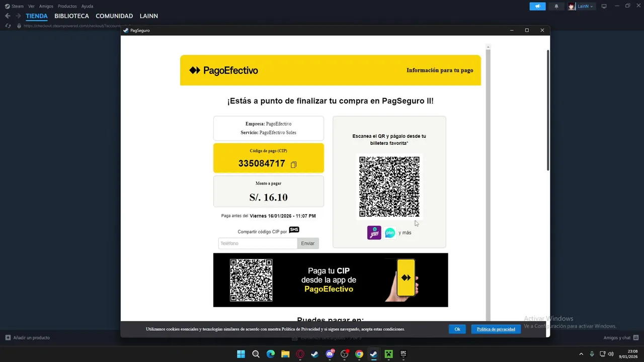Open Amigos y chat
Image resolution: width=644 pixels, height=362 pixels.
point(617,338)
